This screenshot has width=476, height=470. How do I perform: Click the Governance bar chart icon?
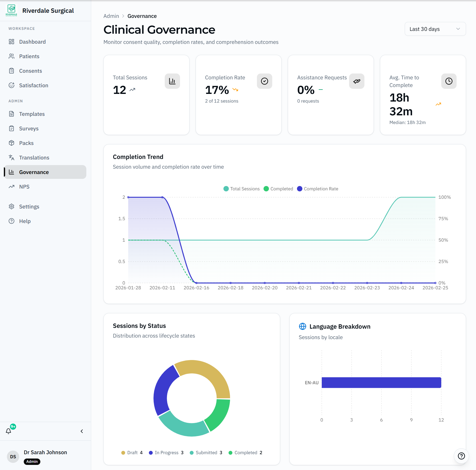point(11,172)
